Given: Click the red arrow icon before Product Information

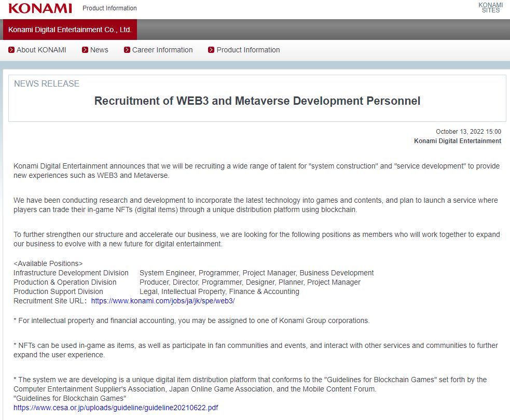Looking at the screenshot, I should (211, 50).
